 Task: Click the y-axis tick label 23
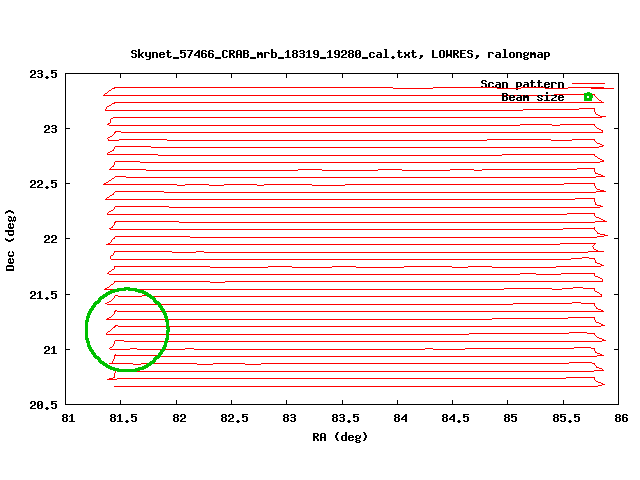pyautogui.click(x=51, y=129)
